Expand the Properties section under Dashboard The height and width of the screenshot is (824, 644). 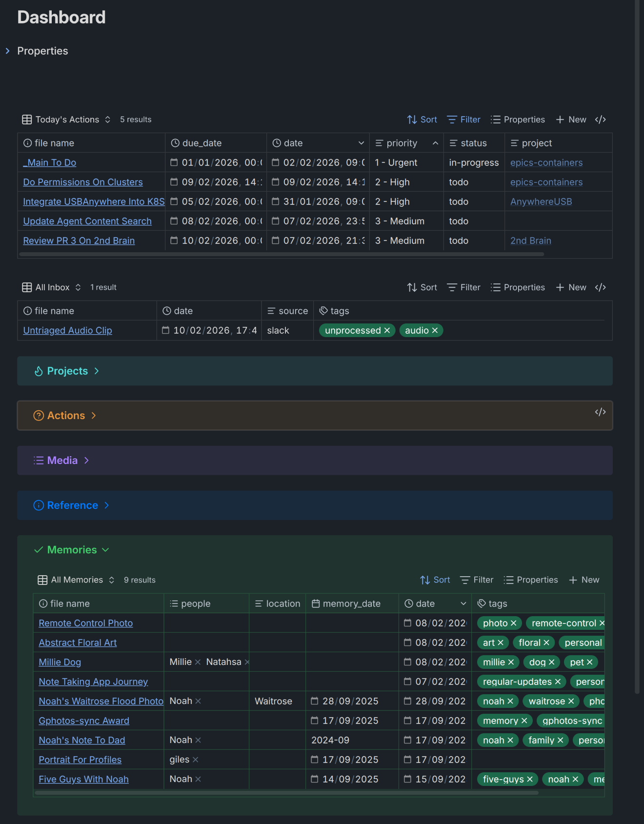(x=8, y=51)
